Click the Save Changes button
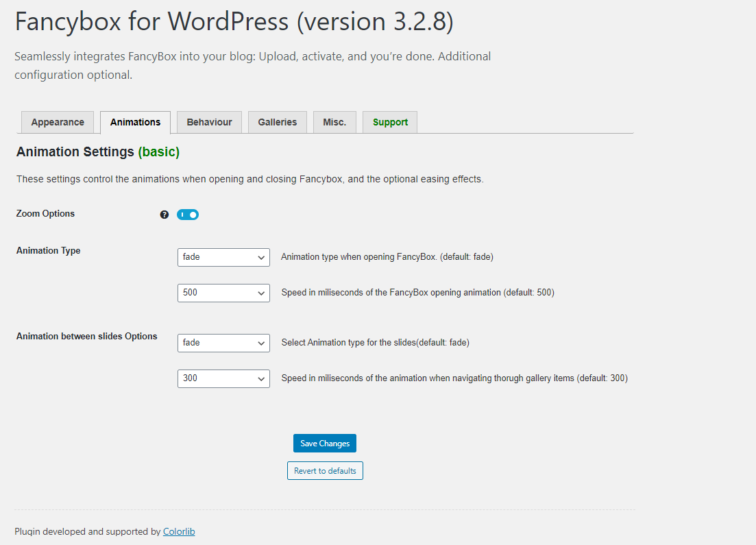 [325, 444]
